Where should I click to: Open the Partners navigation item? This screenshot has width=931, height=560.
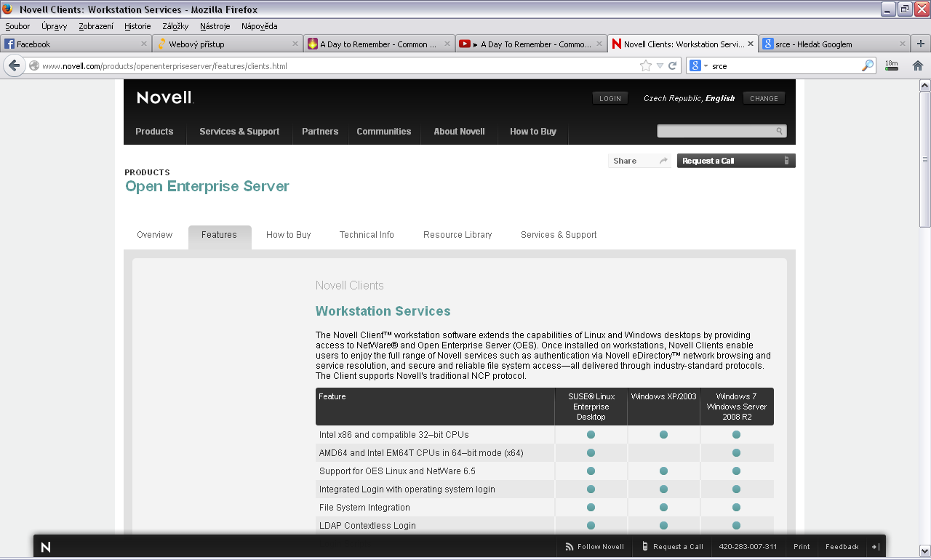tap(320, 132)
